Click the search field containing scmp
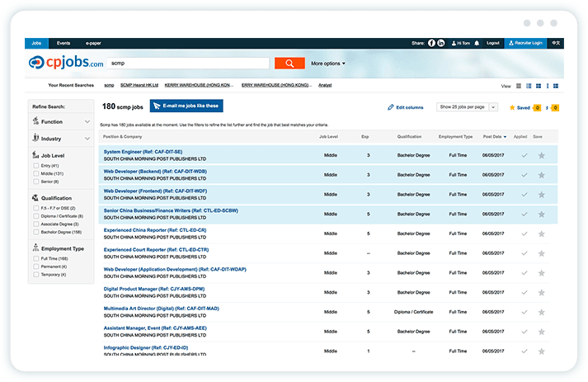588x382 pixels. pyautogui.click(x=188, y=63)
